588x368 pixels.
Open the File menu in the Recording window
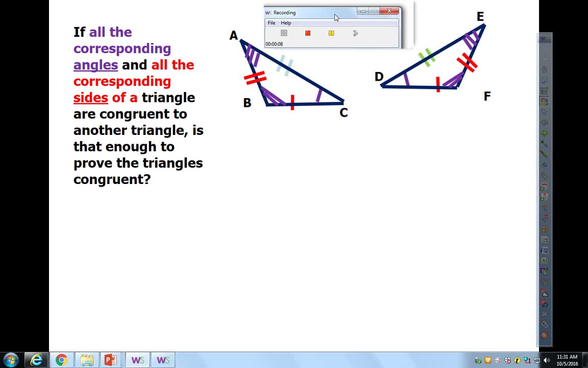(x=271, y=22)
